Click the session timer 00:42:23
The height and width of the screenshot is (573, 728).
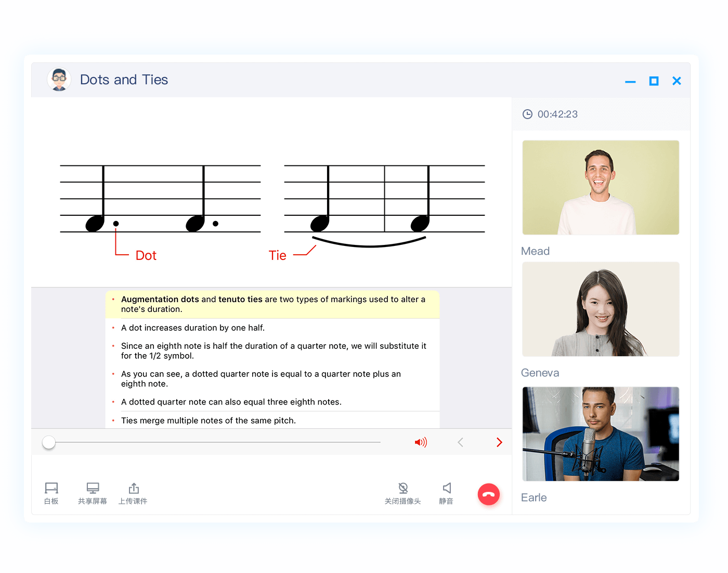click(557, 114)
